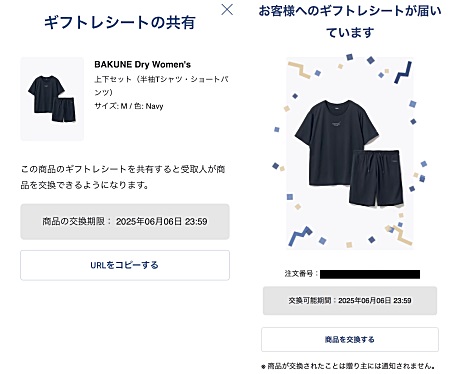This screenshot has height=374, width=450.
Task: Click the ギフトレシートの共有 heading
Action: tap(120, 23)
